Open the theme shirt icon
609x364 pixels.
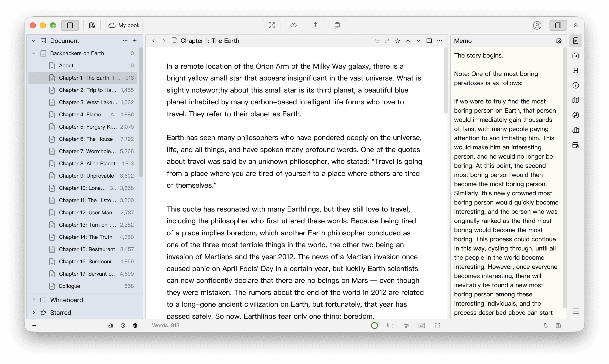pyautogui.click(x=437, y=325)
